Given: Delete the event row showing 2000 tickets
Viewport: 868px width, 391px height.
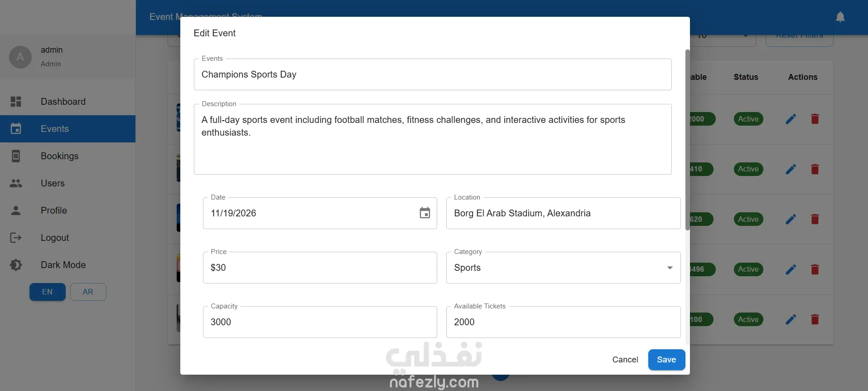Looking at the screenshot, I should pos(815,119).
